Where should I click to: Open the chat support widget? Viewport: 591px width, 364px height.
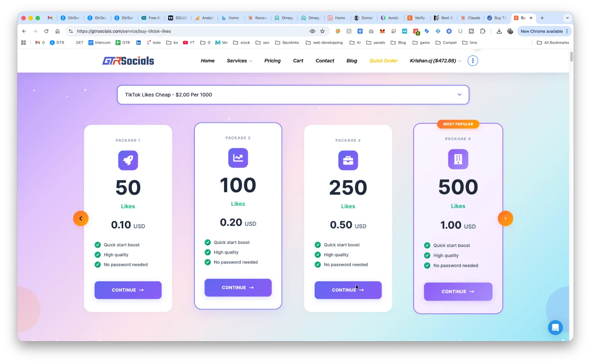555,327
